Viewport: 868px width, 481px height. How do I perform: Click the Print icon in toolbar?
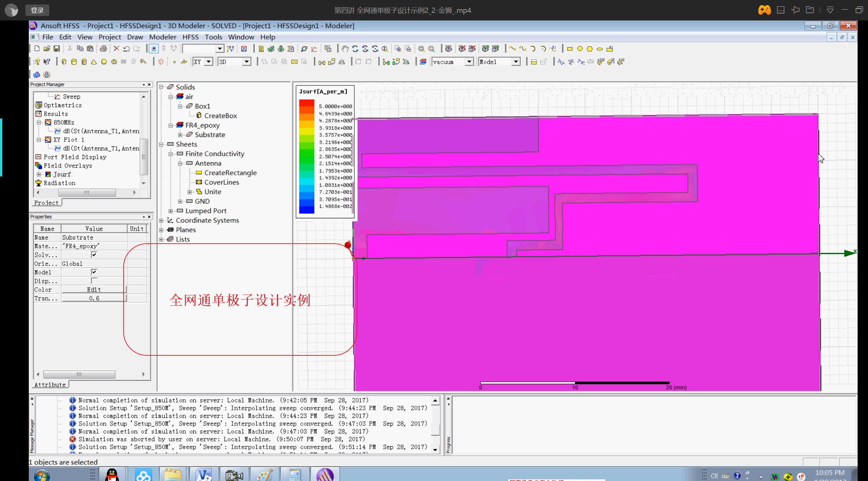point(103,49)
